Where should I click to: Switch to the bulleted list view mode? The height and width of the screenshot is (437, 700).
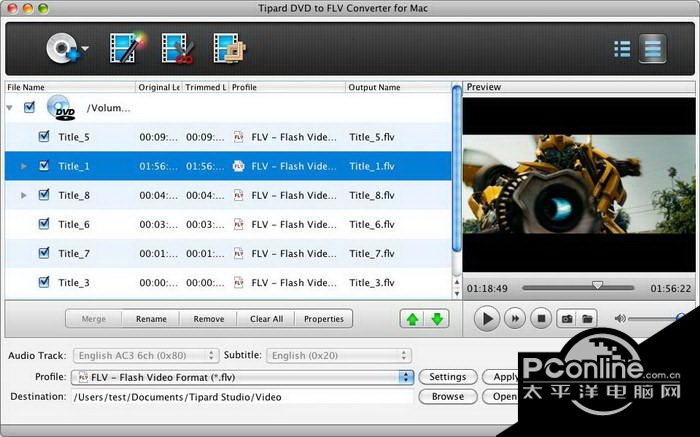[622, 49]
